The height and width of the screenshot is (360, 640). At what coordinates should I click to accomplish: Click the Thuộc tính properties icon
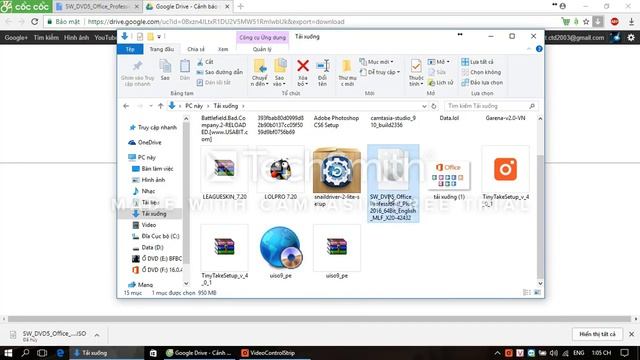pyautogui.click(x=416, y=66)
